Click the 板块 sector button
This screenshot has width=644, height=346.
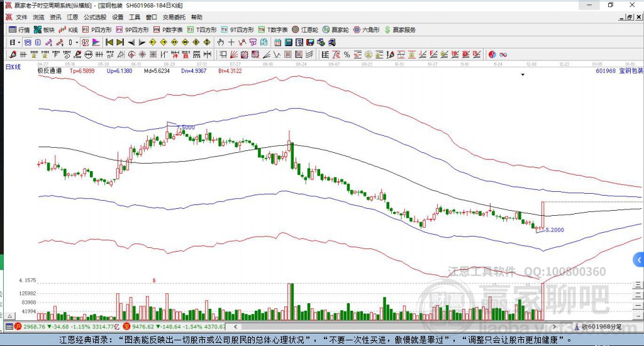(44, 30)
